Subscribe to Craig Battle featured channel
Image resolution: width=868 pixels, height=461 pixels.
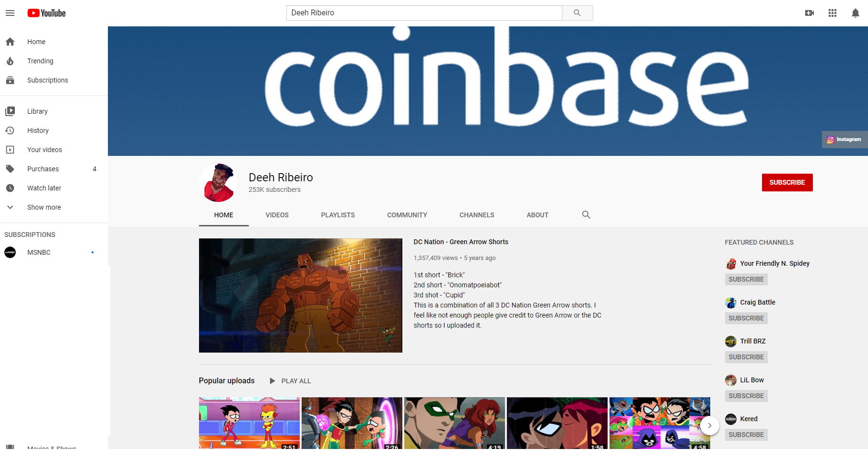[746, 318]
